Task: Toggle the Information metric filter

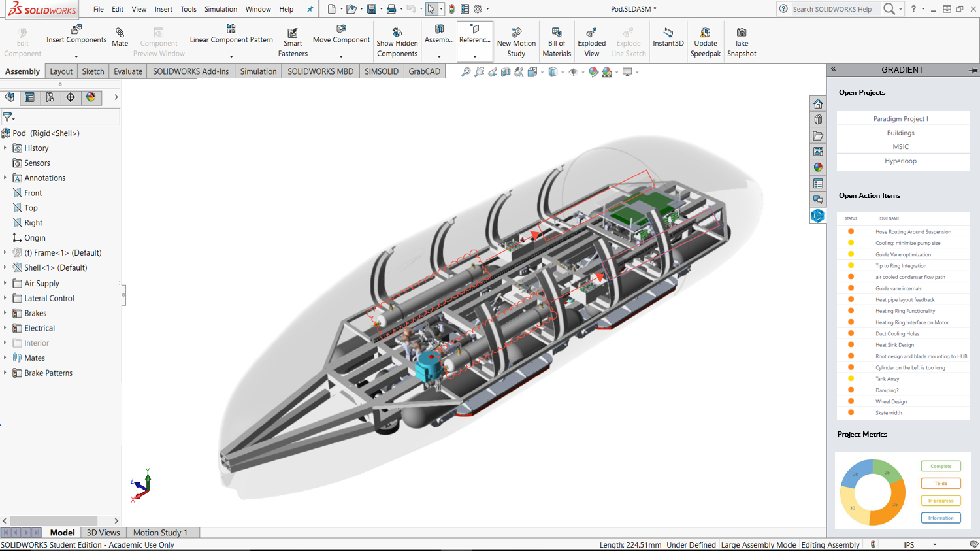Action: pyautogui.click(x=941, y=518)
